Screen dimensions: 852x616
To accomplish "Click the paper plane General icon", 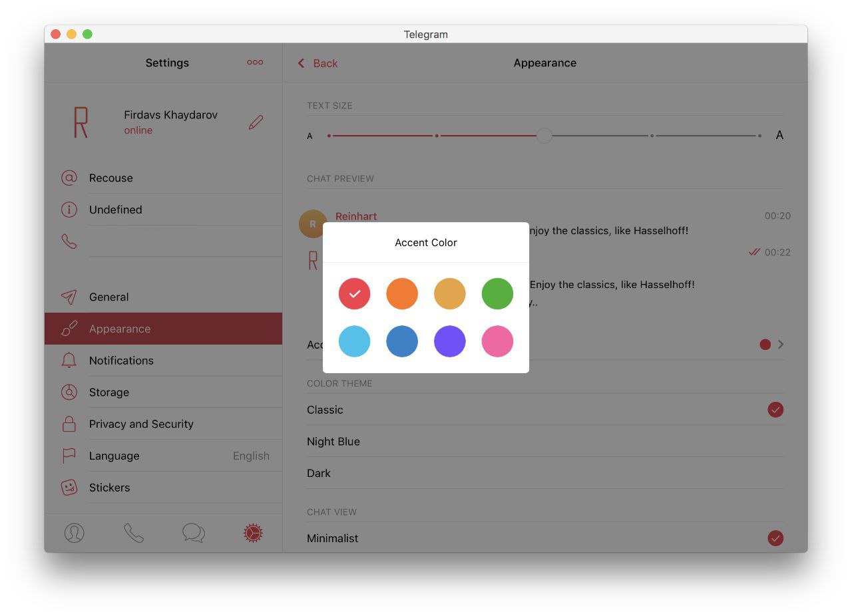I will coord(69,297).
